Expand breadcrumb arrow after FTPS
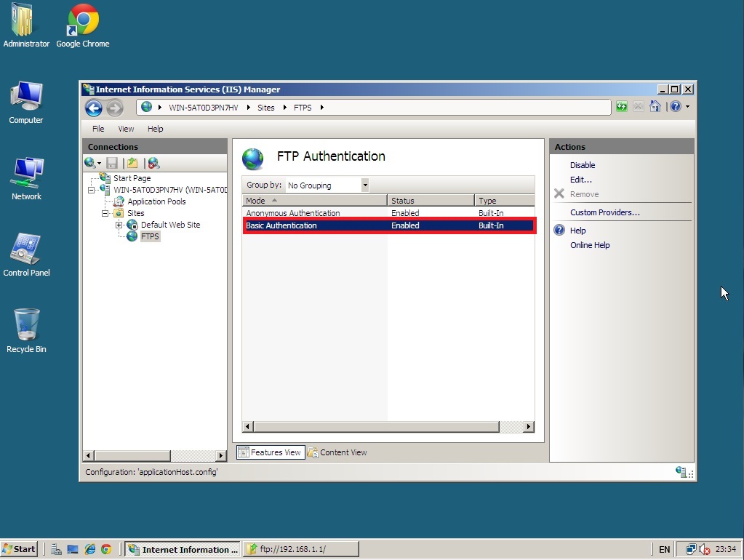The image size is (744, 560). (x=321, y=107)
